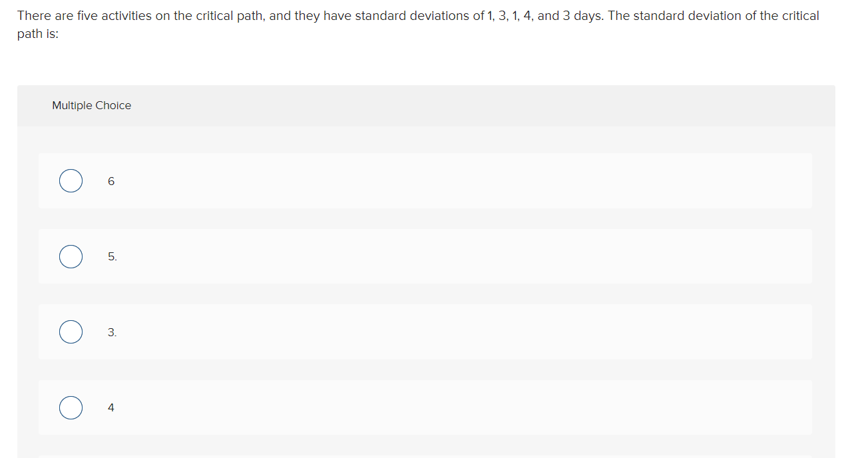The width and height of the screenshot is (868, 458).
Task: Click the second answer option row
Action: (425, 256)
